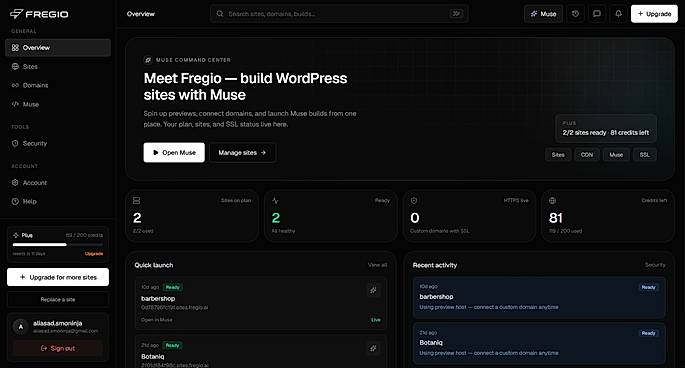The height and width of the screenshot is (368, 685).
Task: Click the Plus plan status box in hero
Action: click(x=605, y=128)
